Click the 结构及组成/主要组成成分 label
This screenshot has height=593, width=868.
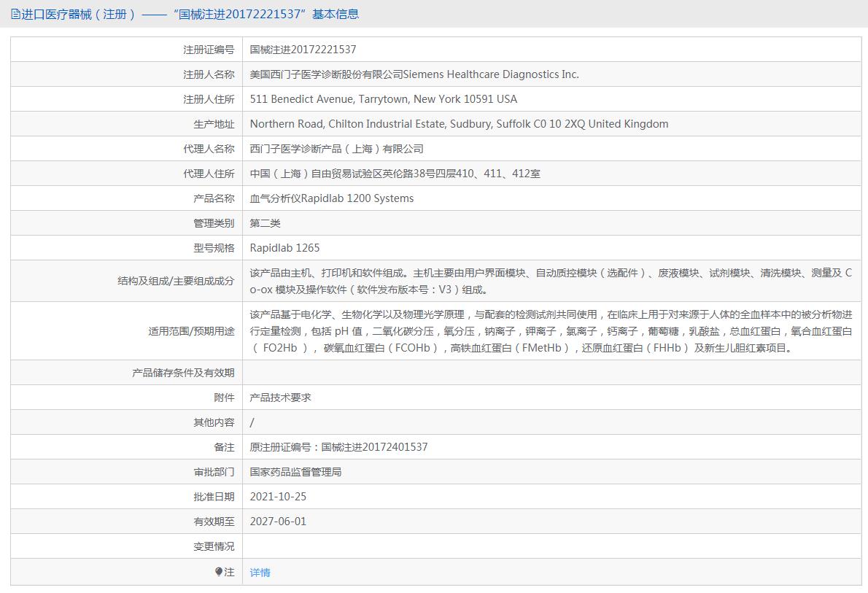(176, 282)
